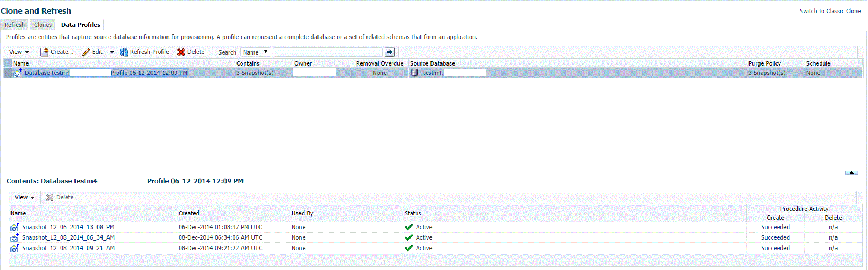Click the grey Delete icon in Contents toolbar
The image size is (868, 270).
[x=50, y=197]
